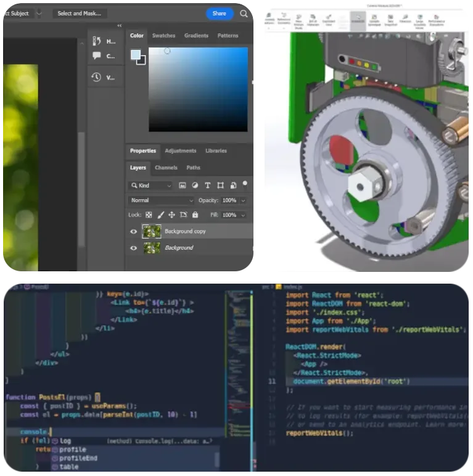Pick the log method suggestion icon

(55, 441)
